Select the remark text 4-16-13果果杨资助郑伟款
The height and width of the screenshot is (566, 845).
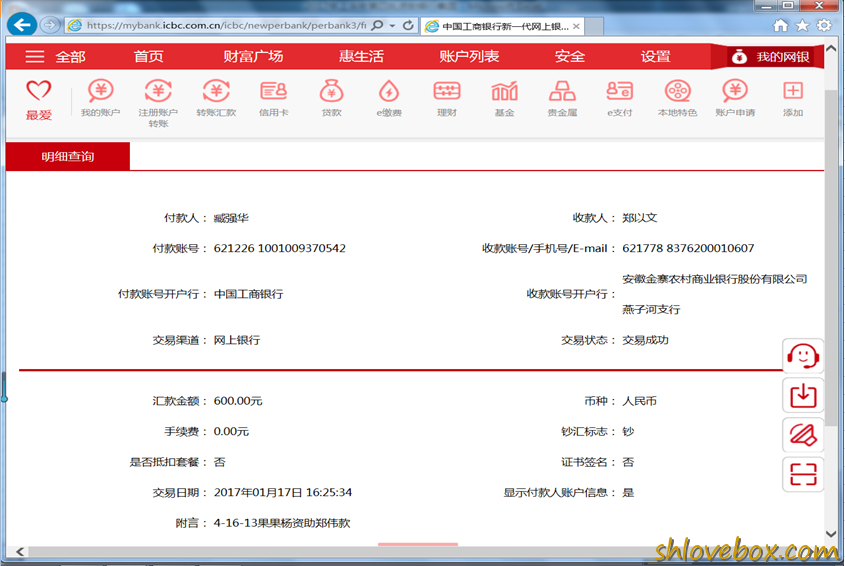(x=282, y=523)
